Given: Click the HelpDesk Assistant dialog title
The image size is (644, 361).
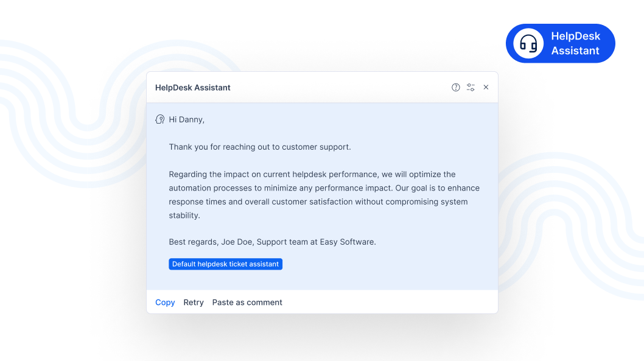Looking at the screenshot, I should click(193, 88).
